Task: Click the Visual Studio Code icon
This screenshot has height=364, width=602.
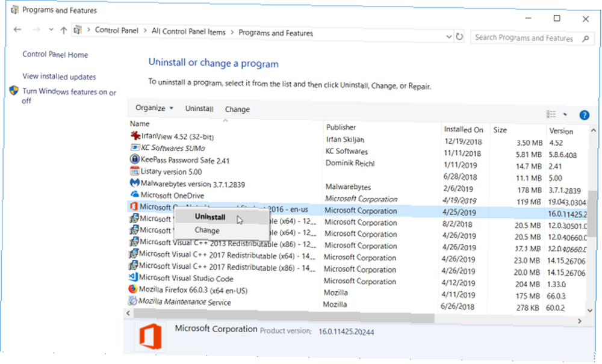Action: point(133,277)
